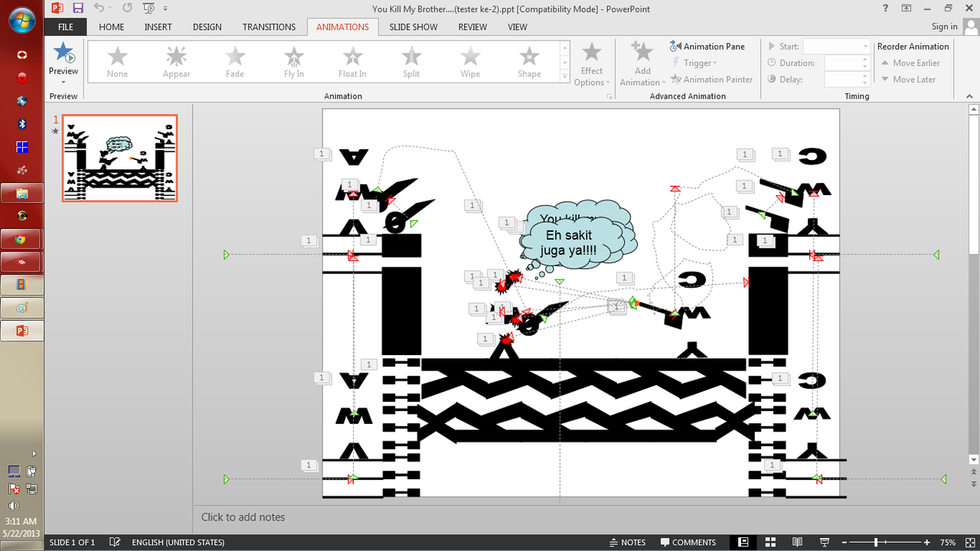Click the PowerPoint taskbar button
This screenshot has width=980, height=551.
pyautogui.click(x=21, y=331)
